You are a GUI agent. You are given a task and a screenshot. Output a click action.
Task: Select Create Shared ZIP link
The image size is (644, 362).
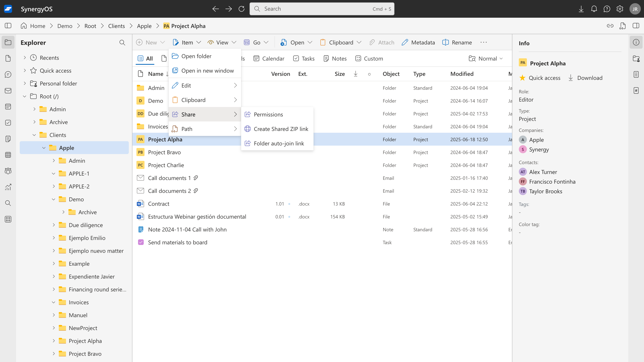(281, 129)
